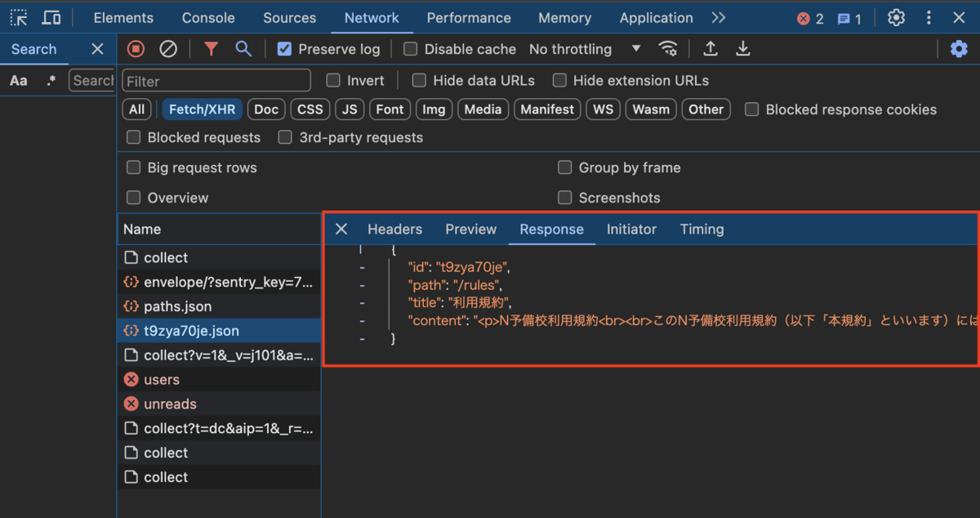Open the Timing tab
The height and width of the screenshot is (518, 980).
click(x=702, y=229)
